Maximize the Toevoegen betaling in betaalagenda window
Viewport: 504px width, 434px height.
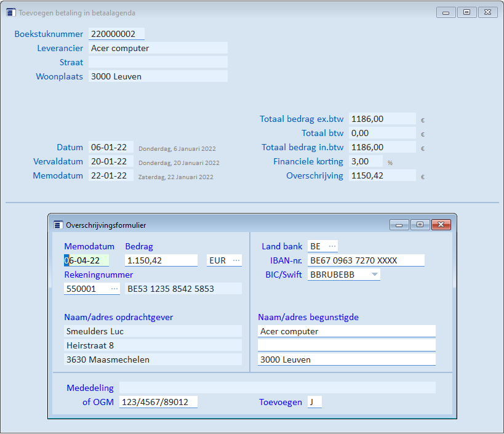pyautogui.click(x=466, y=13)
